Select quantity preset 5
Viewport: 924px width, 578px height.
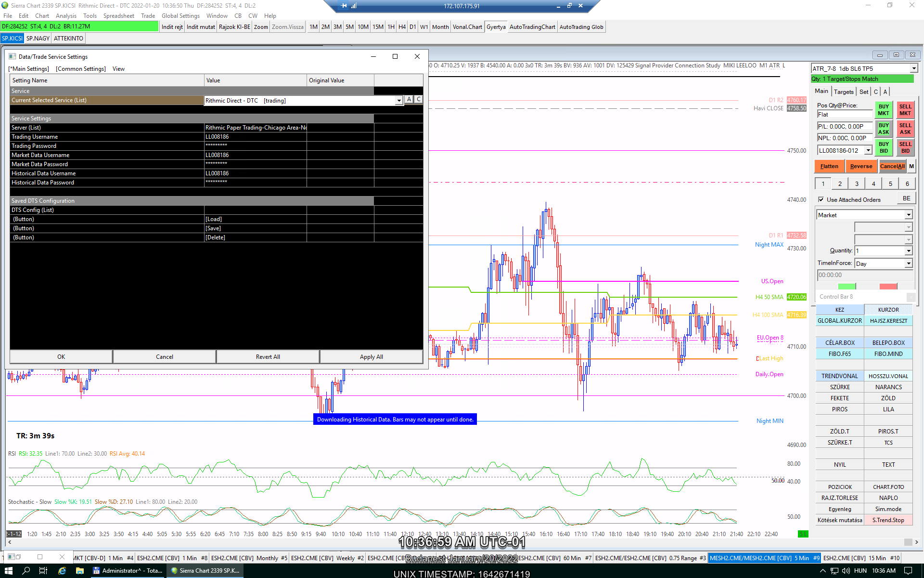click(890, 184)
